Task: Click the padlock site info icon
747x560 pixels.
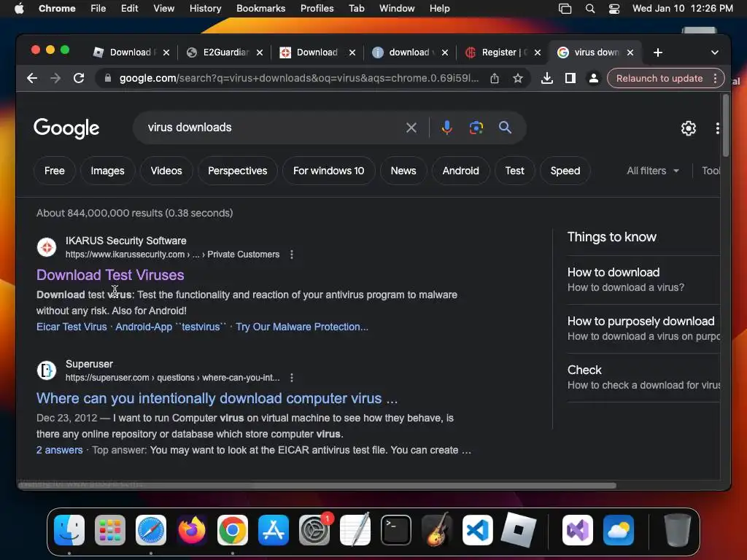Action: point(108,78)
